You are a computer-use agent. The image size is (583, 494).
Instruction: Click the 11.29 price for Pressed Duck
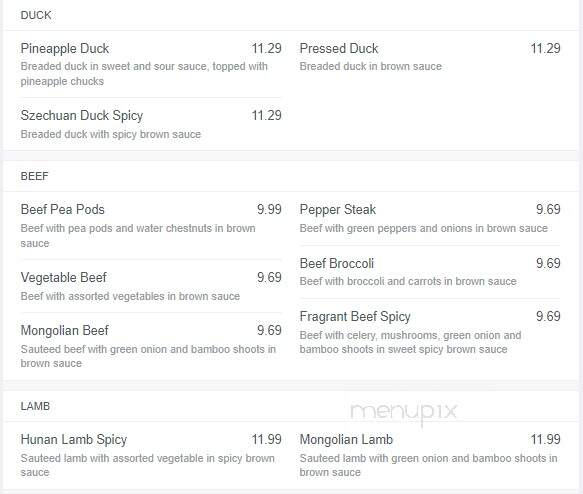[545, 48]
